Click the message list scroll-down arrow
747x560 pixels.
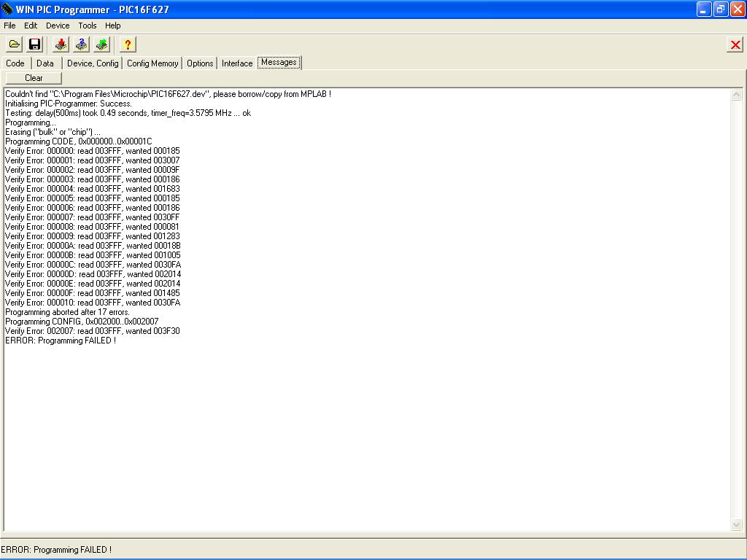coord(737,525)
